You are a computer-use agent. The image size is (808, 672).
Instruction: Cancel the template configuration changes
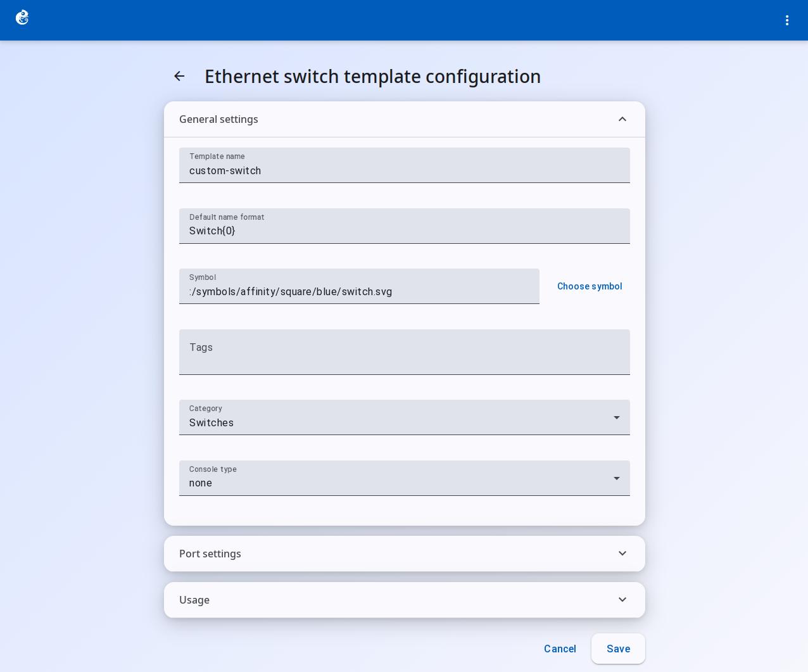[560, 649]
